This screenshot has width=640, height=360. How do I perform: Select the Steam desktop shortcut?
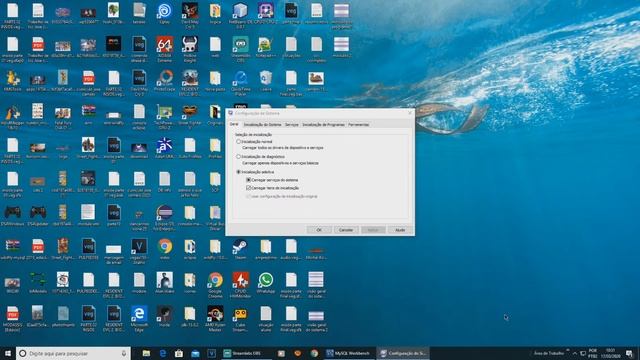(240, 249)
